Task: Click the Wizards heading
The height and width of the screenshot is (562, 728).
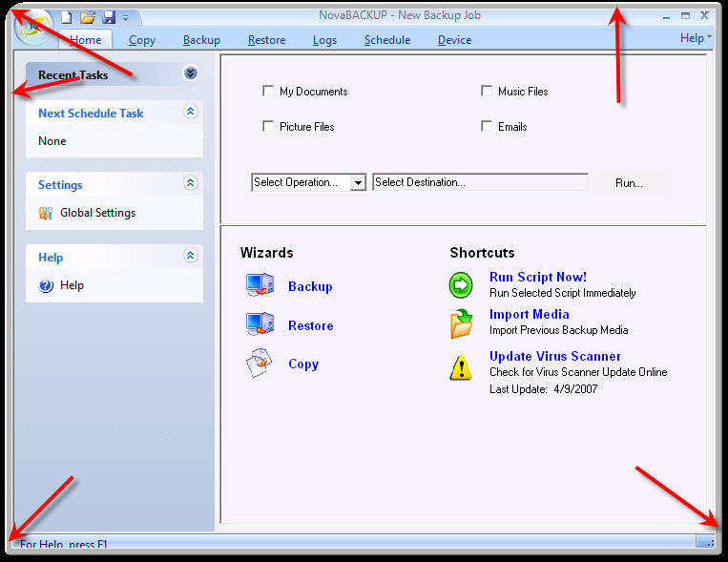Action: click(x=266, y=253)
